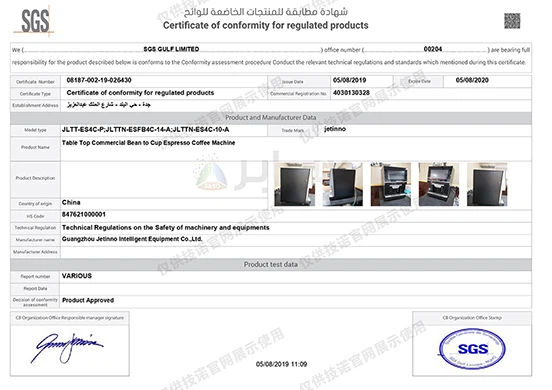Click the manager's handwritten signature
The height and width of the screenshot is (390, 552).
(67, 348)
